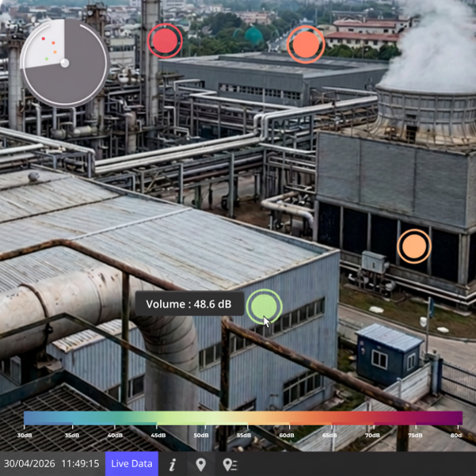476x476 pixels.
Task: Click the 40dB label on decibel scale
Action: [x=115, y=436]
